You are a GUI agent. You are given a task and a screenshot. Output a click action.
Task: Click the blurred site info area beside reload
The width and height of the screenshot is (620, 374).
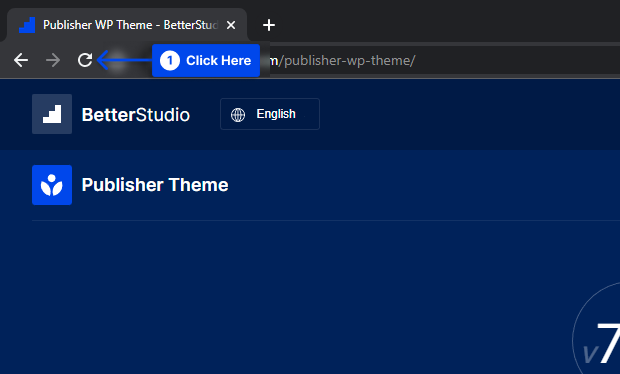pos(118,60)
